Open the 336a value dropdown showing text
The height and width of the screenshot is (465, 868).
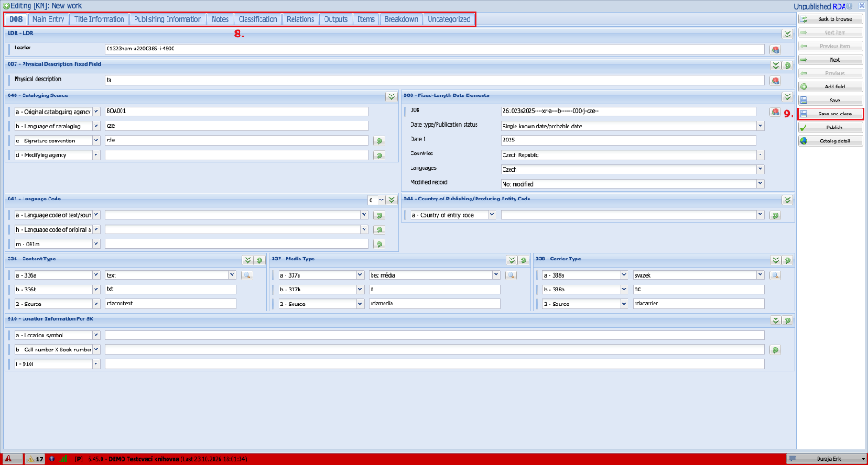[x=232, y=275]
